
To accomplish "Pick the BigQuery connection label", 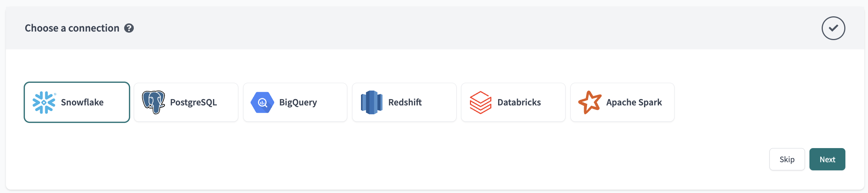I will (x=298, y=102).
